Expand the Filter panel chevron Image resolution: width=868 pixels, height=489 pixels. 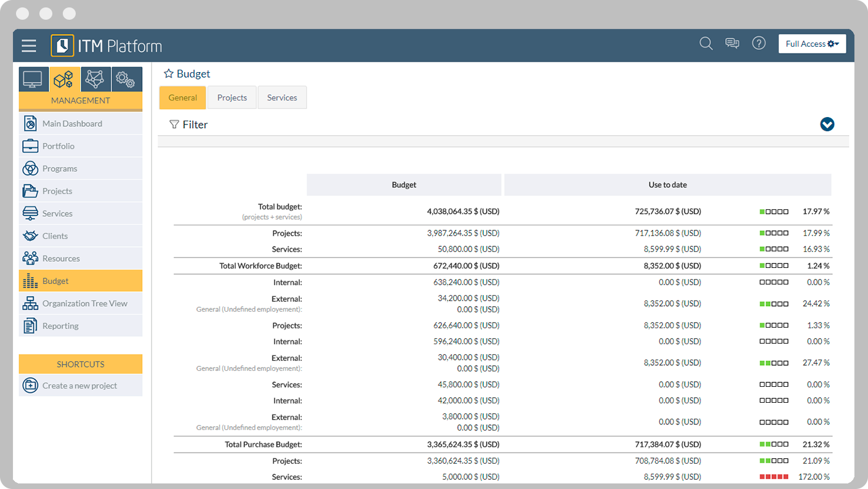coord(827,124)
